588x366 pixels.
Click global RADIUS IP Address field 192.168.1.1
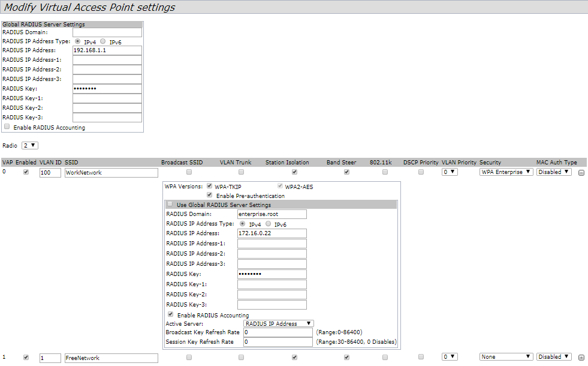pyautogui.click(x=107, y=50)
